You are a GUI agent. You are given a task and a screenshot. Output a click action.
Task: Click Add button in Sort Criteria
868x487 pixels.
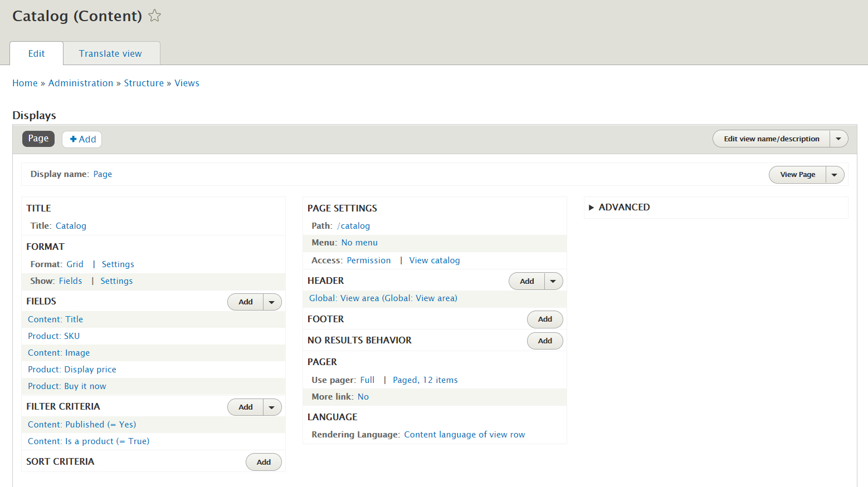pos(264,462)
